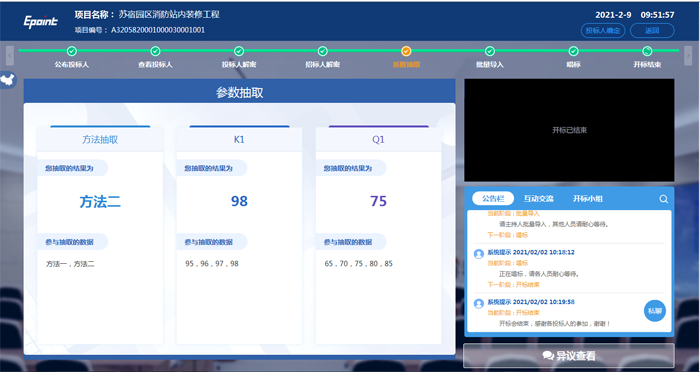Click the round 私聊 chat button
700x372 pixels.
[655, 311]
